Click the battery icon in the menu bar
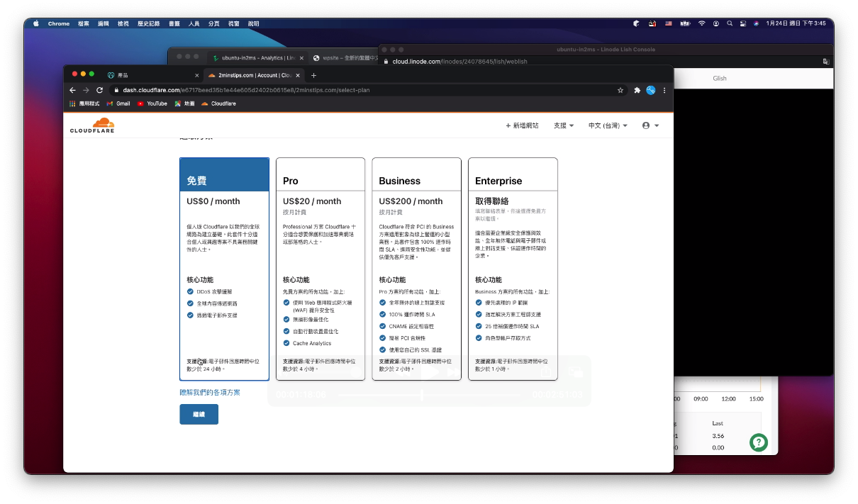858x504 pixels. click(x=685, y=23)
